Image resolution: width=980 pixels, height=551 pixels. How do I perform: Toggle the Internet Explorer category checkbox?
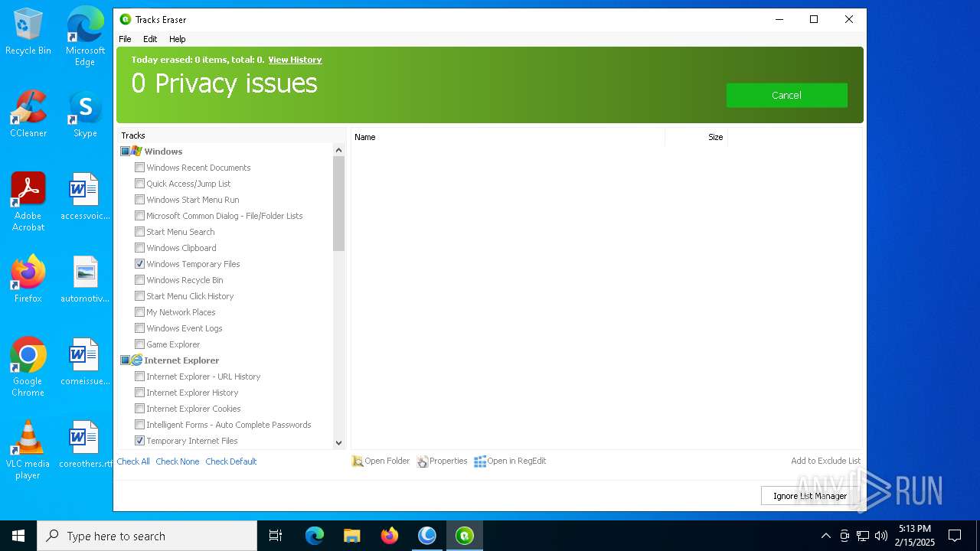point(125,360)
